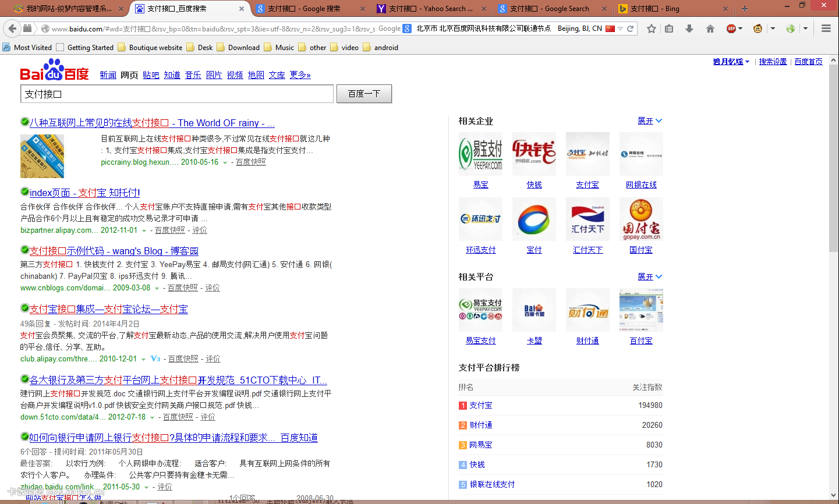Click the 财付通 entry in ranking list
Screen dimensions: 839x504
coord(481,425)
